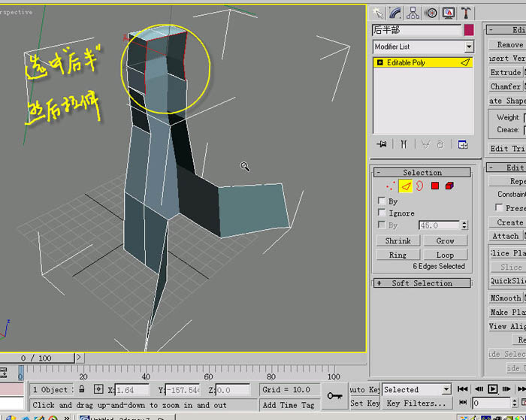Image resolution: width=526 pixels, height=420 pixels.
Task: Step to next frame
Action: pos(506,389)
